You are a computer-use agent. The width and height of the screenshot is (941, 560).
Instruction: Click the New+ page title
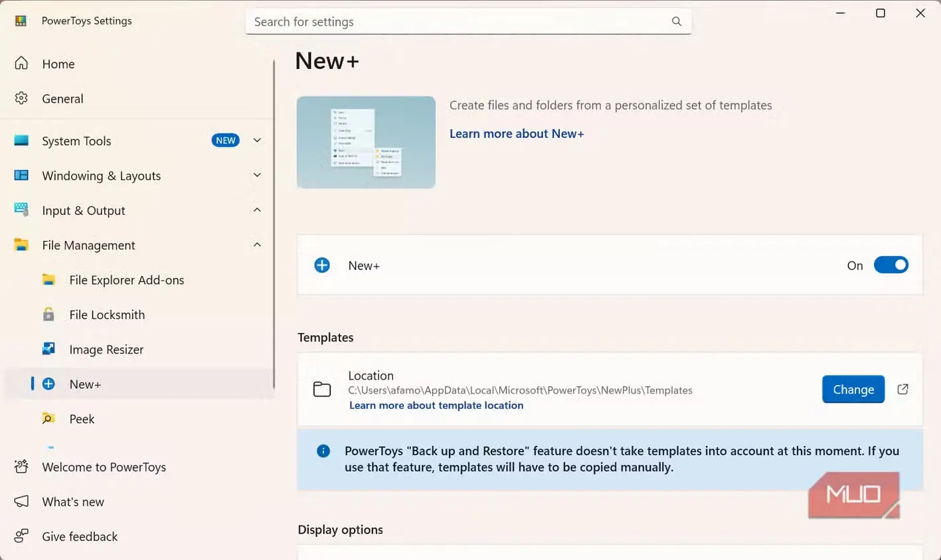[327, 61]
